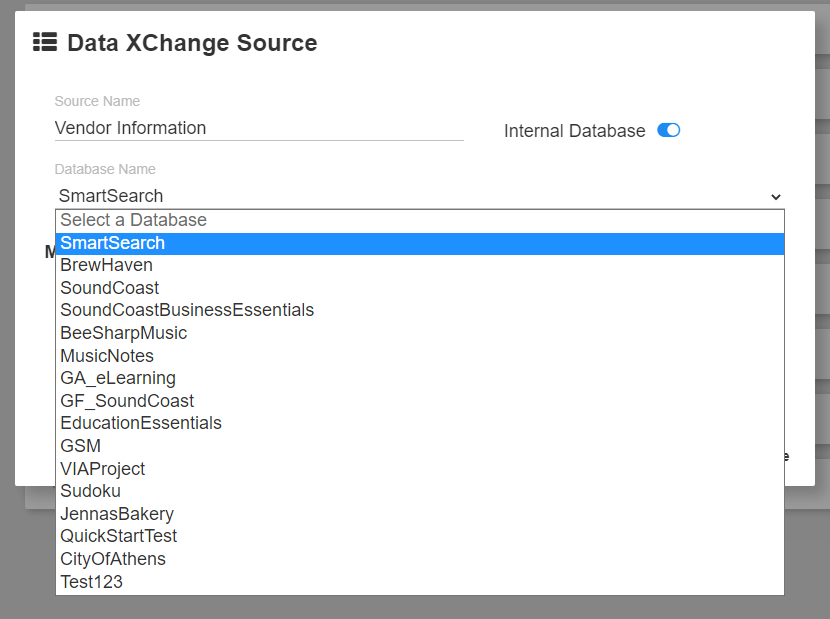Viewport: 830px width, 619px height.
Task: Pick the MusicNotes database
Action: coord(107,356)
